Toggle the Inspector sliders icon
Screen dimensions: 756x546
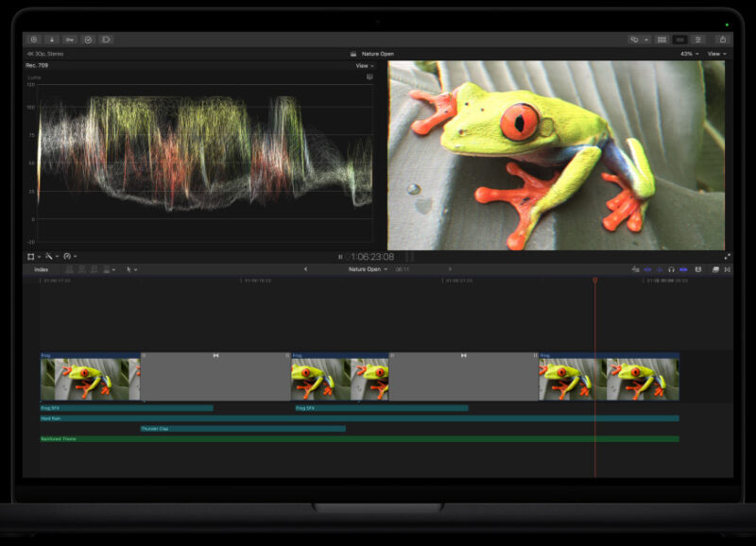click(x=697, y=40)
